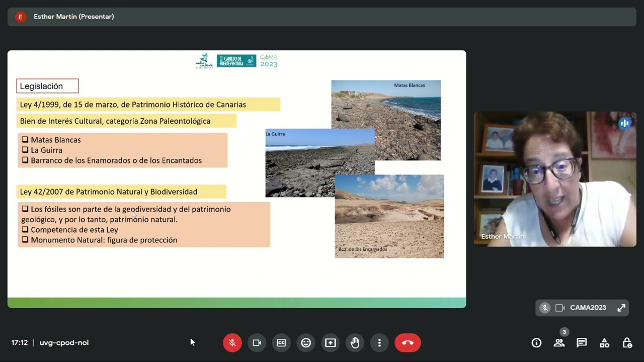Click the La Guirra coast photo

coord(320,163)
